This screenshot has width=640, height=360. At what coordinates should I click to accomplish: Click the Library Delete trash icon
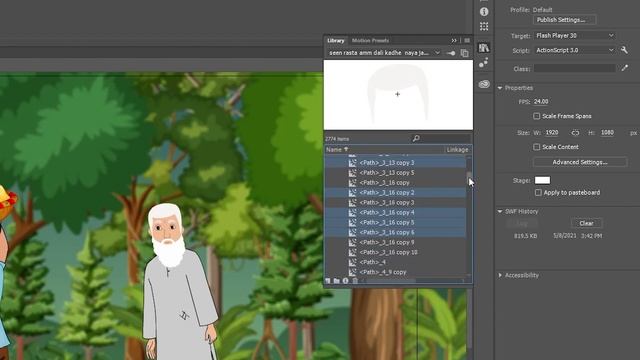pyautogui.click(x=355, y=281)
